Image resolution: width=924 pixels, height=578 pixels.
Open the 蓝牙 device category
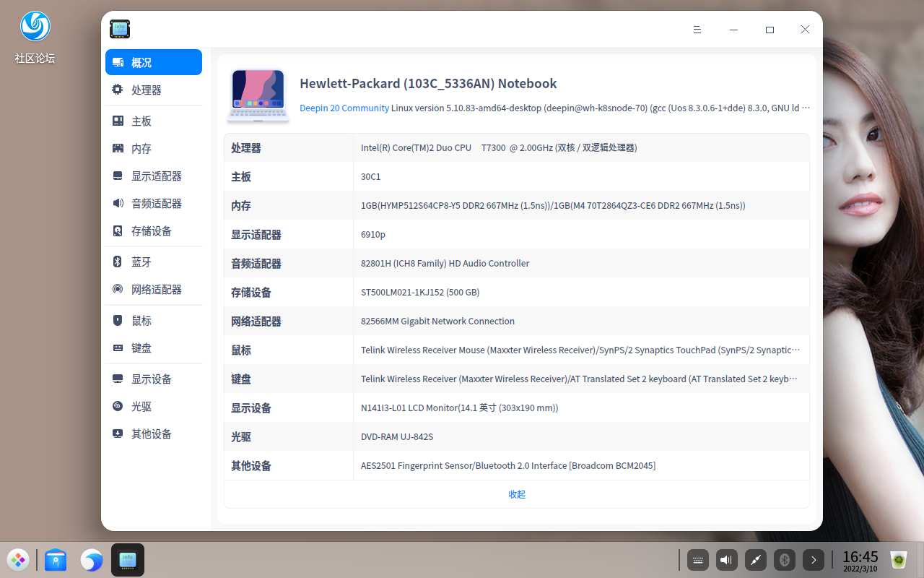(x=140, y=262)
